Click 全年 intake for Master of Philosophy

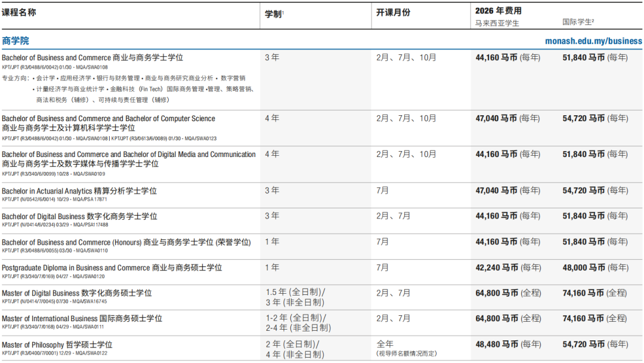pyautogui.click(x=385, y=344)
